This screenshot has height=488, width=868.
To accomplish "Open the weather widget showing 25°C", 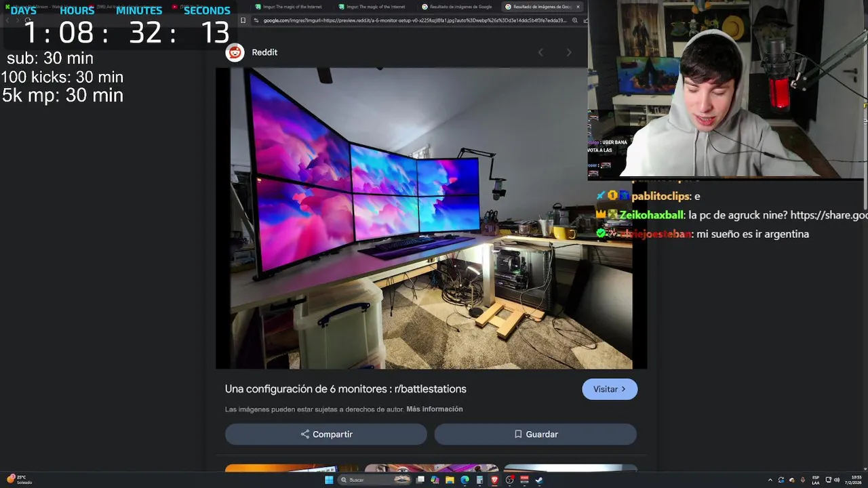I will (x=19, y=480).
